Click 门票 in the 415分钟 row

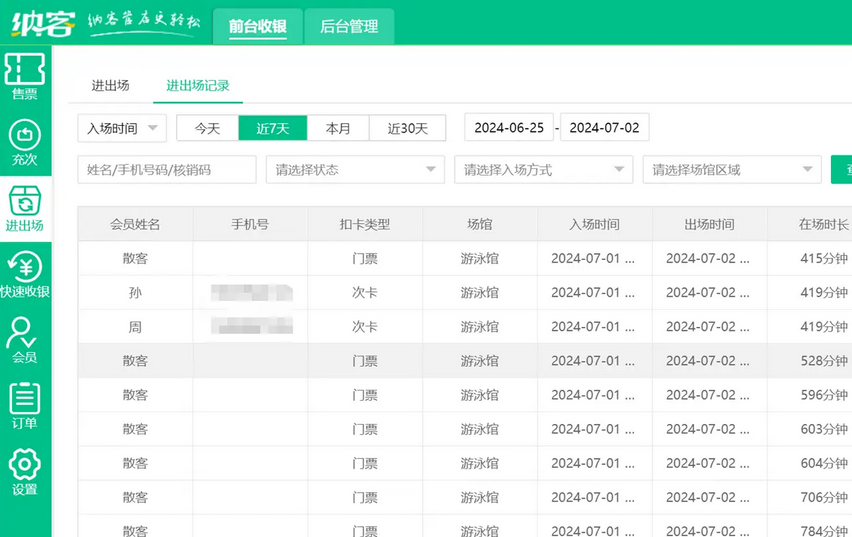tap(365, 258)
